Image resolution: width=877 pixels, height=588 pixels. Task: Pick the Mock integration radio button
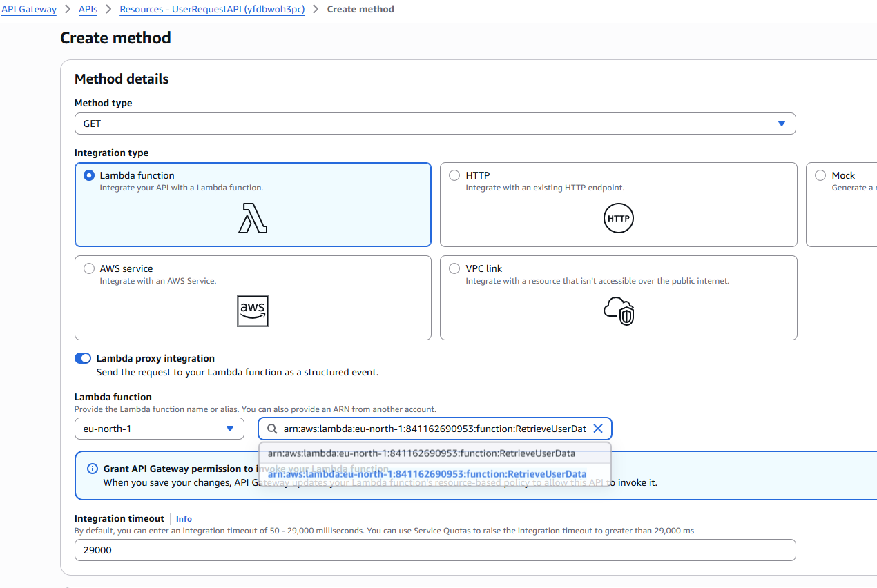click(820, 175)
